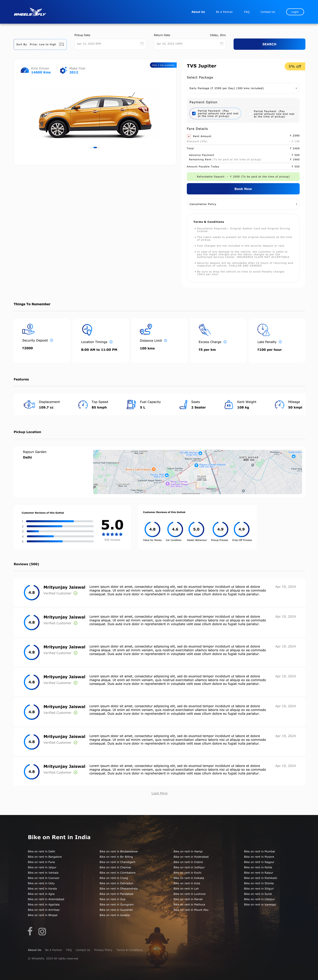Viewport: 318px width, 980px height.
Task: Show info for Security Deposit
Action: click(x=52, y=341)
